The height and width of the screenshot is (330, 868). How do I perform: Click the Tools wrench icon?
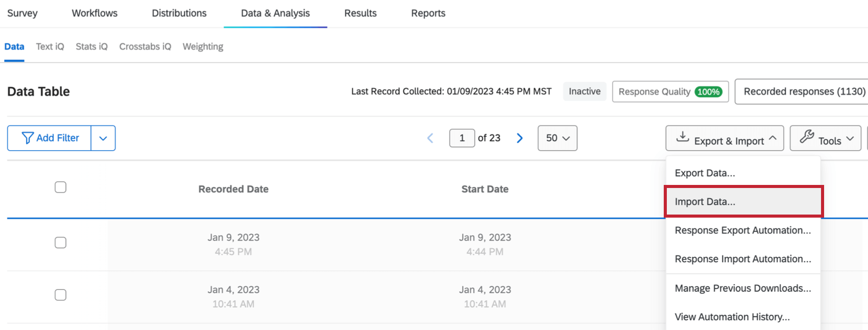807,137
